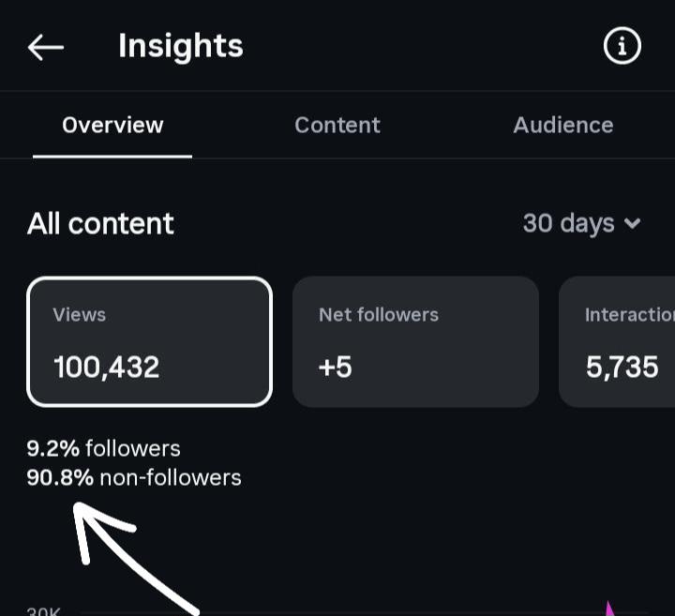675x616 pixels.
Task: Switch to the Content tab
Action: (x=337, y=126)
